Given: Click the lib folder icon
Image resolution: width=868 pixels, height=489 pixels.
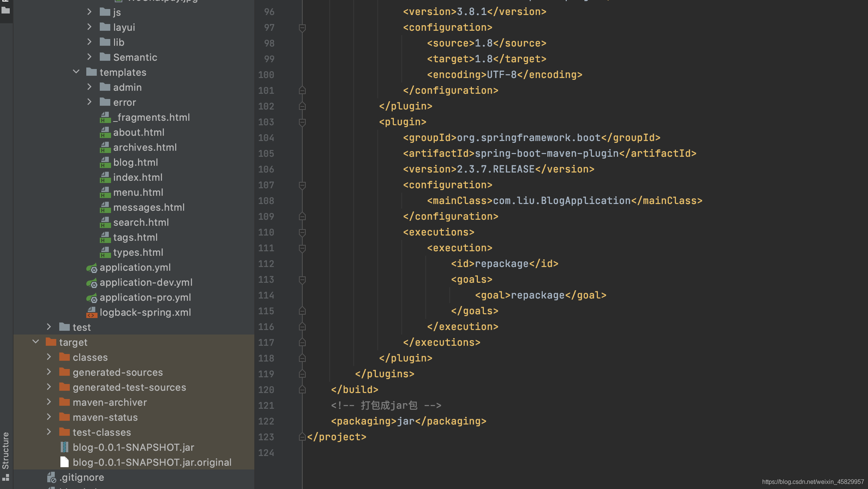Looking at the screenshot, I should [105, 42].
